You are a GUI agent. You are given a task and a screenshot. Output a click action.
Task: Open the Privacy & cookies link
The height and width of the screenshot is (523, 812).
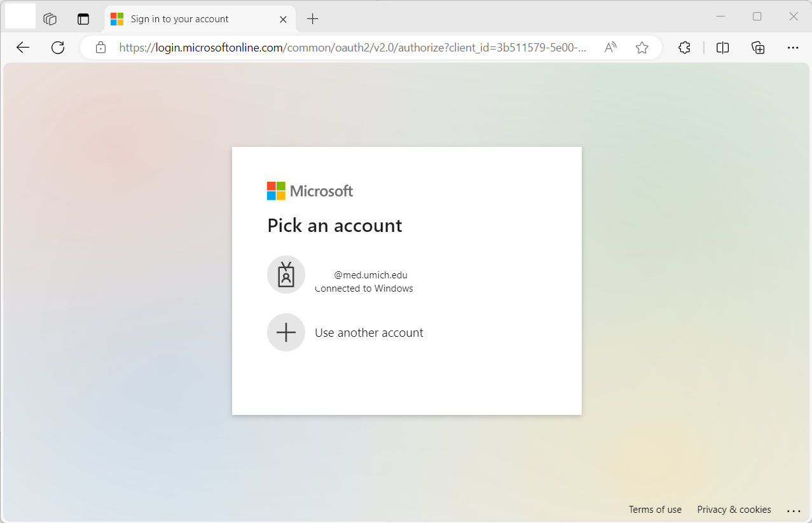point(734,510)
